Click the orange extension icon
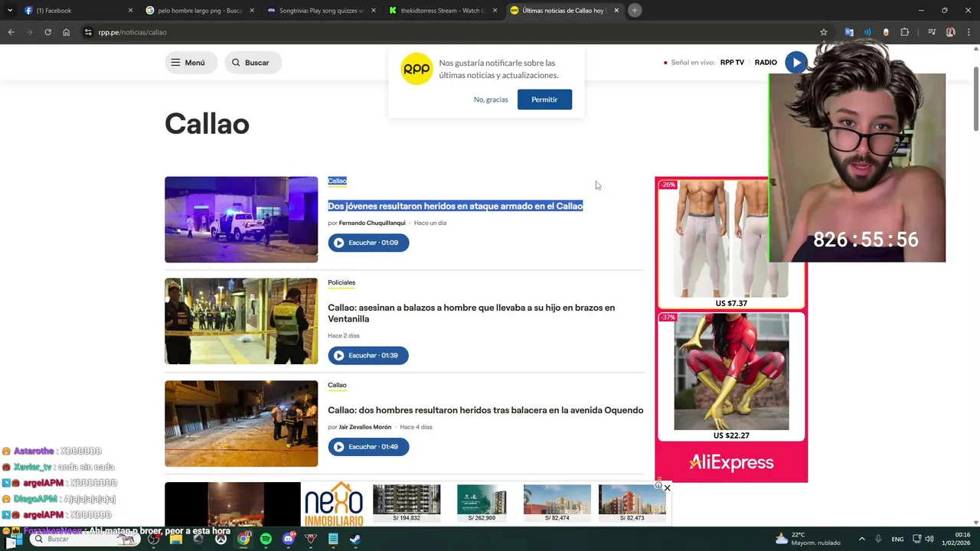This screenshot has width=980, height=551. (x=886, y=32)
